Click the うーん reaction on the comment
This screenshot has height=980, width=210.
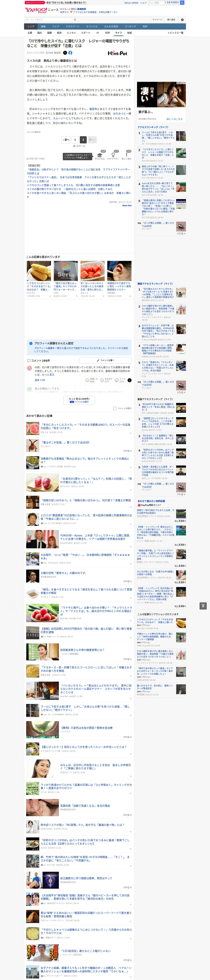[x=117, y=380]
